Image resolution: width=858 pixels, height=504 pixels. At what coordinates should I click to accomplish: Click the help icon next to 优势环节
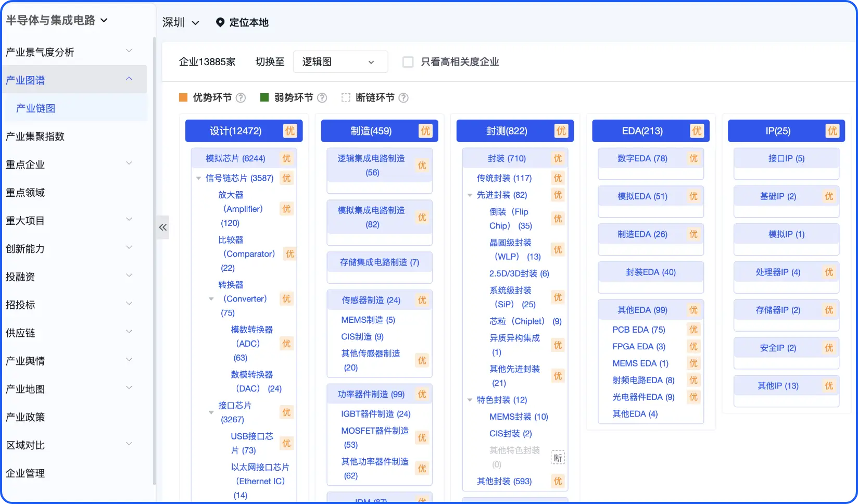(241, 98)
